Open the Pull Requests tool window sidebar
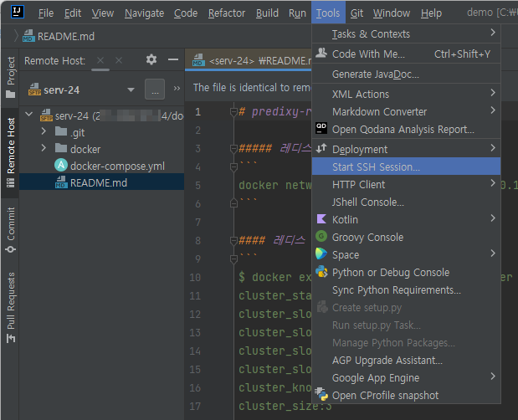518x420 pixels. coord(11,307)
